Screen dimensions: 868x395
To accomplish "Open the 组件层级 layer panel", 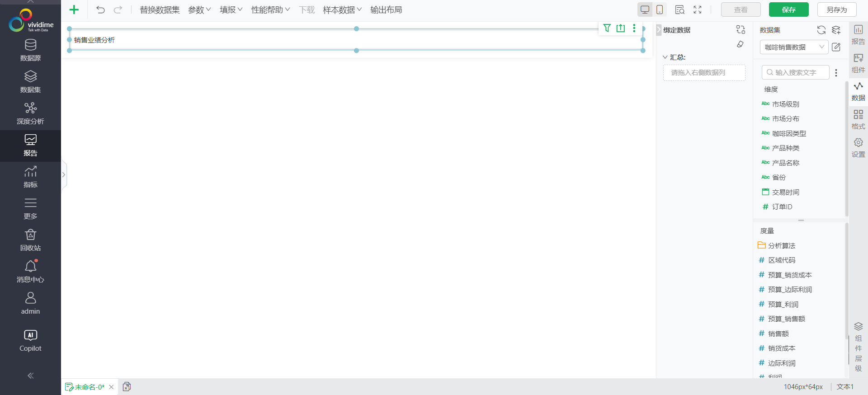I will pyautogui.click(x=858, y=347).
